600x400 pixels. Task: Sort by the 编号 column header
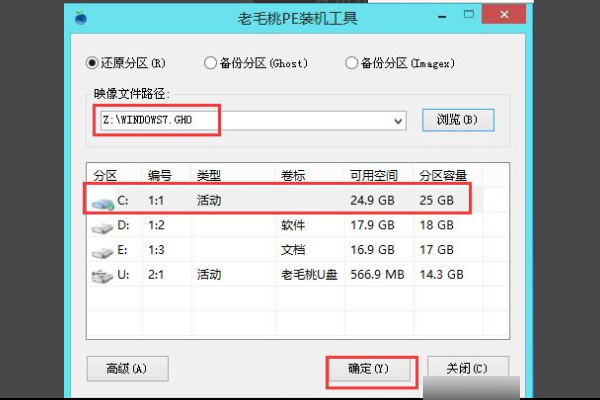[x=160, y=176]
